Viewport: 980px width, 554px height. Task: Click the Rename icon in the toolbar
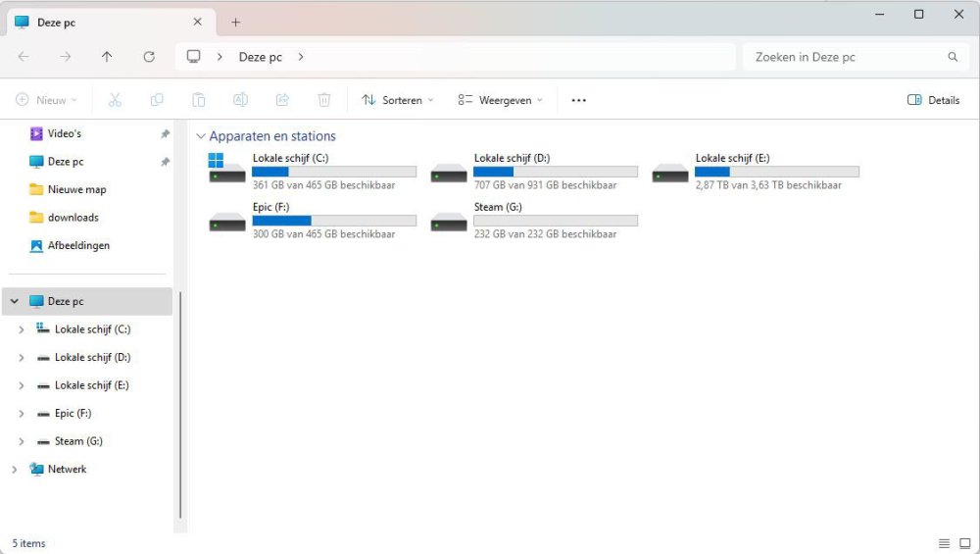pos(241,100)
